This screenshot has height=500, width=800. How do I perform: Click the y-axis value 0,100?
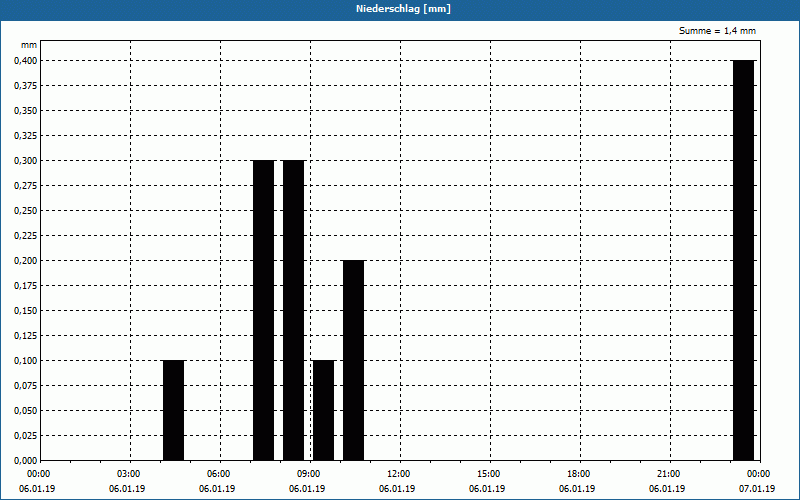(x=26, y=361)
